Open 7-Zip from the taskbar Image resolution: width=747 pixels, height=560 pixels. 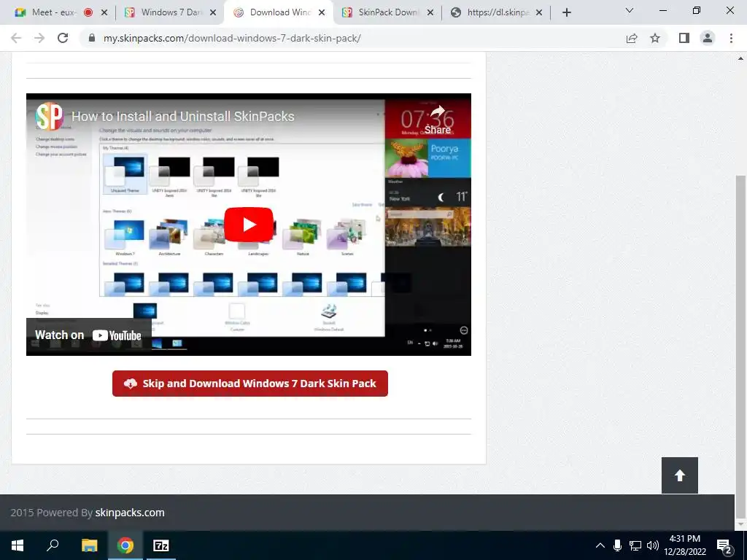pos(161,545)
